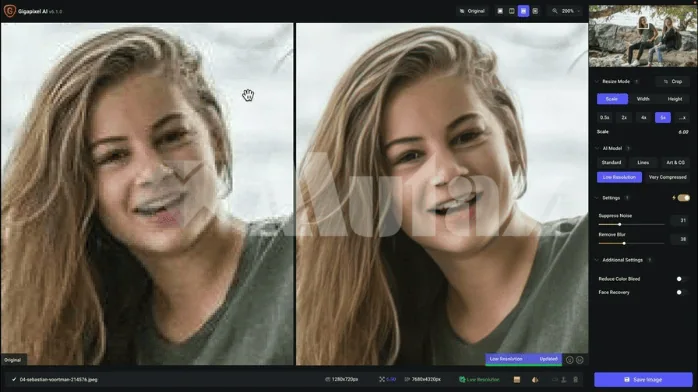Select the 04-sebastian-voortman file checkmark
Screen dimensions: 698x392
pyautogui.click(x=14, y=380)
